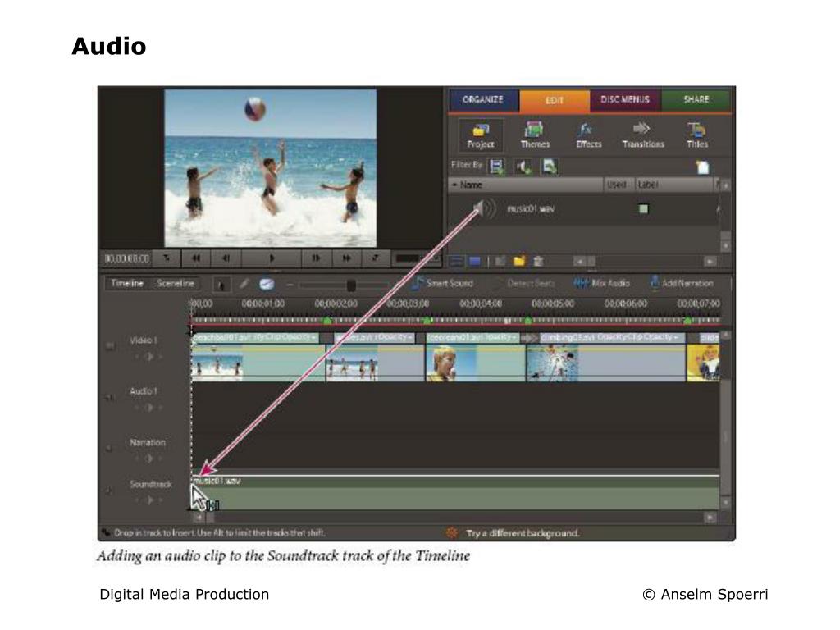The width and height of the screenshot is (840, 630).
Task: Select the icecream01.avi clip thumbnail
Action: point(450,363)
